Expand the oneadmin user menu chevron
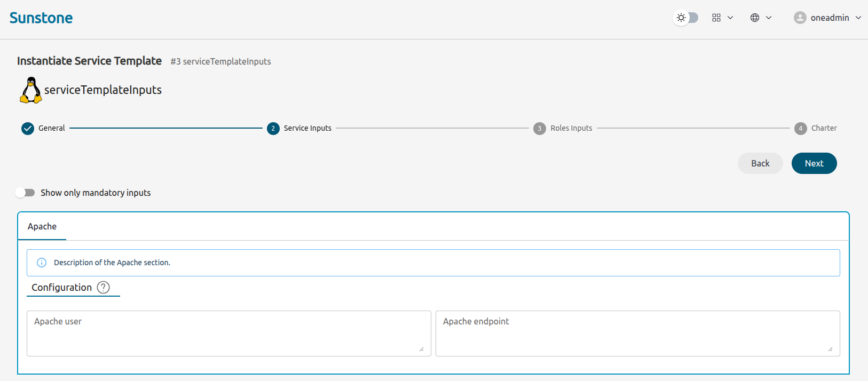 (x=858, y=18)
